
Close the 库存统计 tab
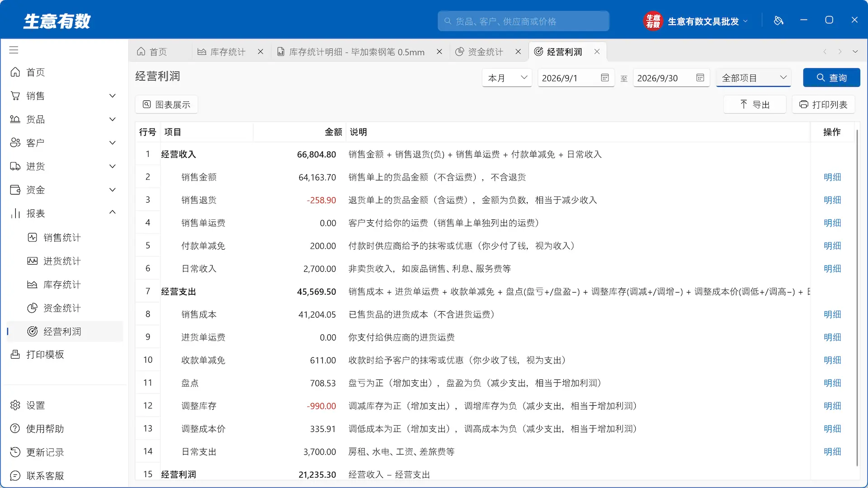tap(260, 52)
